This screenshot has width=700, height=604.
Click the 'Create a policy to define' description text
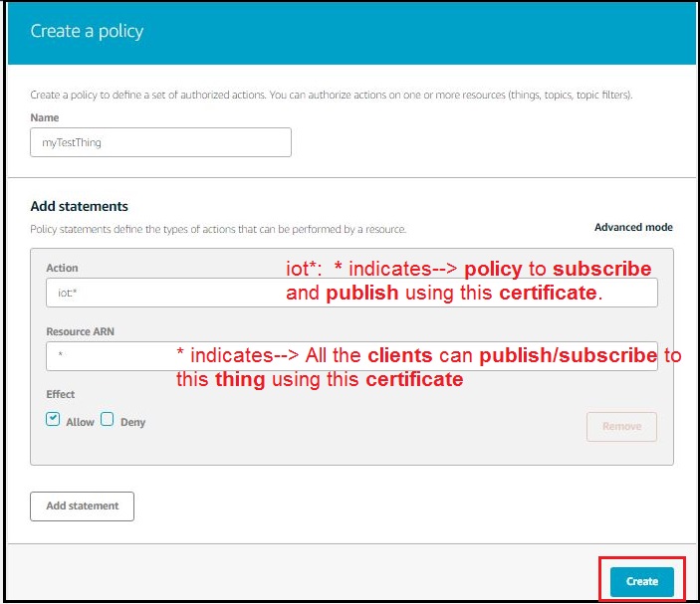[332, 95]
